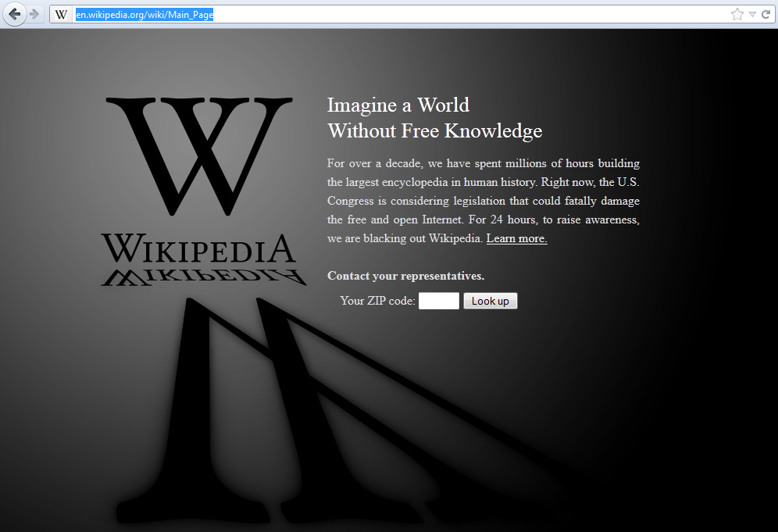Image resolution: width=778 pixels, height=532 pixels.
Task: Click the browser Back arrow button
Action: click(14, 14)
